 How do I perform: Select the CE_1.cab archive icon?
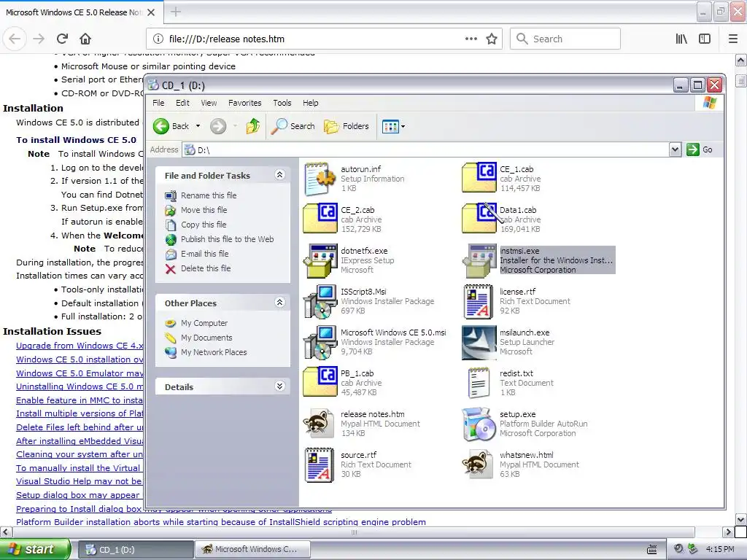[479, 178]
